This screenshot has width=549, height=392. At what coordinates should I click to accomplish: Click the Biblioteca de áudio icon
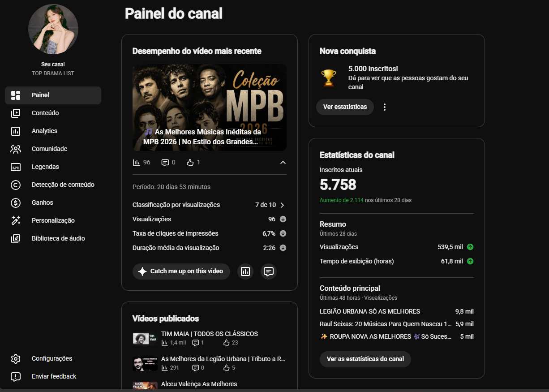pos(16,239)
